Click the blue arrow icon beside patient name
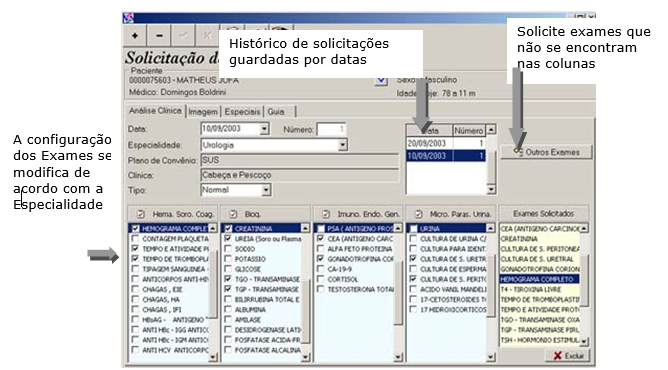This screenshot has height=370, width=668. pyautogui.click(x=381, y=80)
